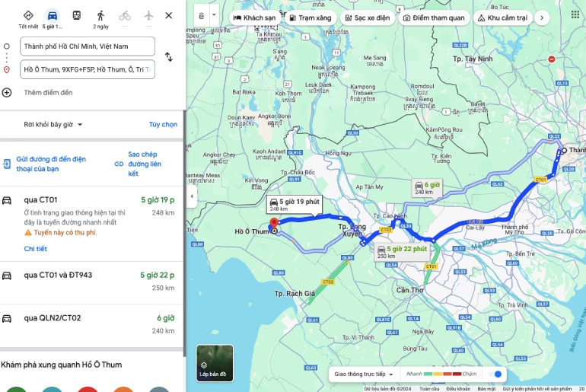Viewport: 586px width, 392px height.
Task: Click the add destination plus icon
Action: [x=7, y=92]
